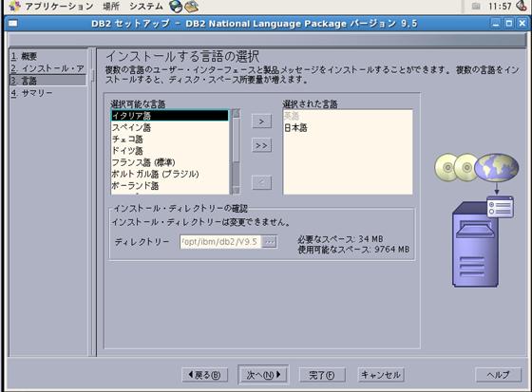Click the キャンセル button
532x392 pixels.
(381, 375)
